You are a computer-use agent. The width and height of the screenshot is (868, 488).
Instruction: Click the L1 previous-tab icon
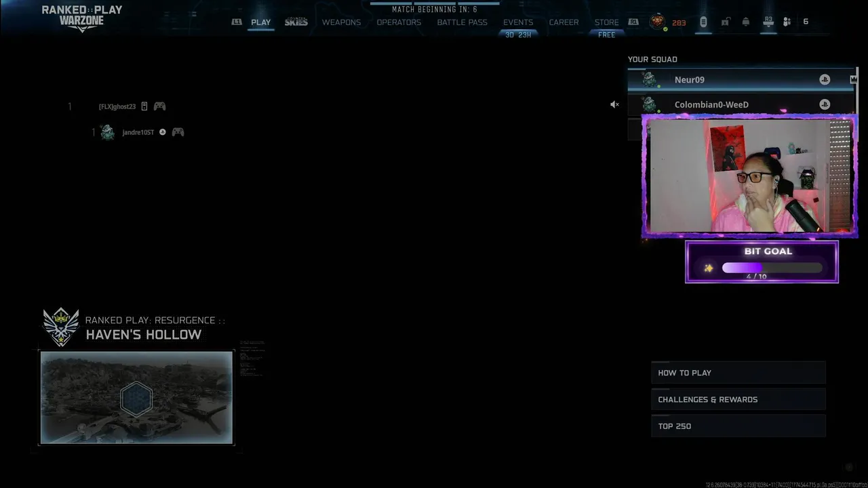(x=236, y=22)
